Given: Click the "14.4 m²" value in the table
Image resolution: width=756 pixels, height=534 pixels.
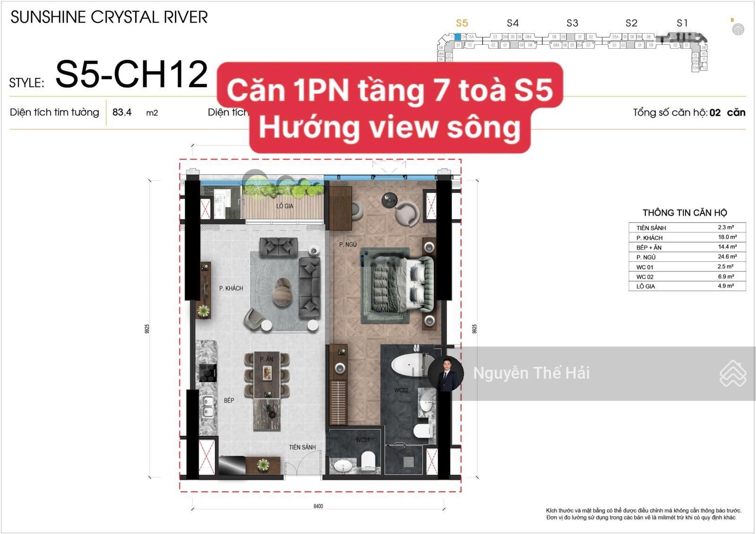Looking at the screenshot, I should pos(727,246).
